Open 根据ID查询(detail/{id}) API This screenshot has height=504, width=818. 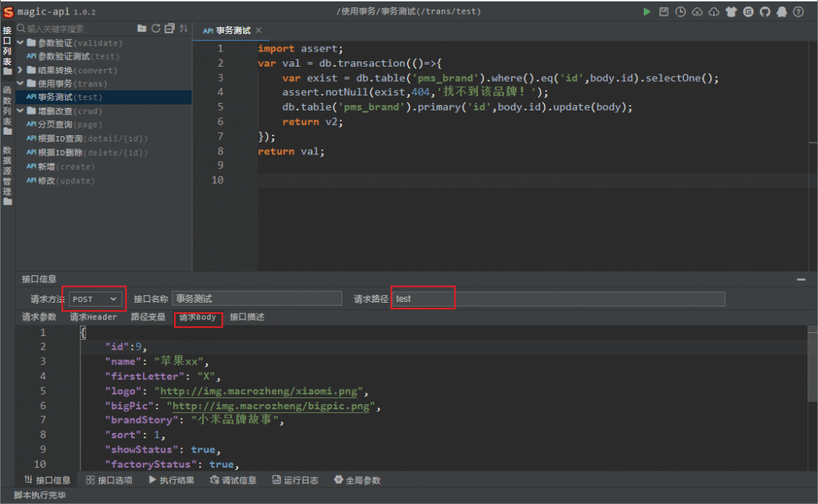104,138
